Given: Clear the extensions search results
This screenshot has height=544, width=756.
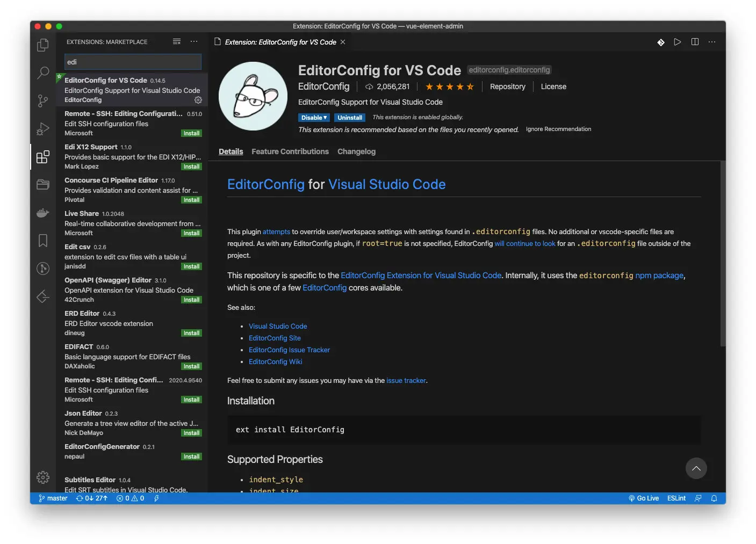Looking at the screenshot, I should coord(177,42).
